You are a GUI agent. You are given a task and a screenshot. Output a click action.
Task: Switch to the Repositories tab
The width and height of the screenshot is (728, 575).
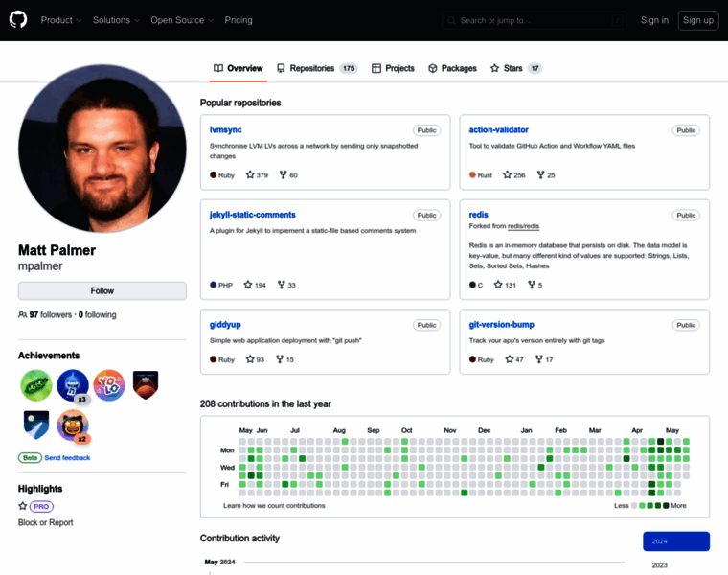pyautogui.click(x=317, y=68)
